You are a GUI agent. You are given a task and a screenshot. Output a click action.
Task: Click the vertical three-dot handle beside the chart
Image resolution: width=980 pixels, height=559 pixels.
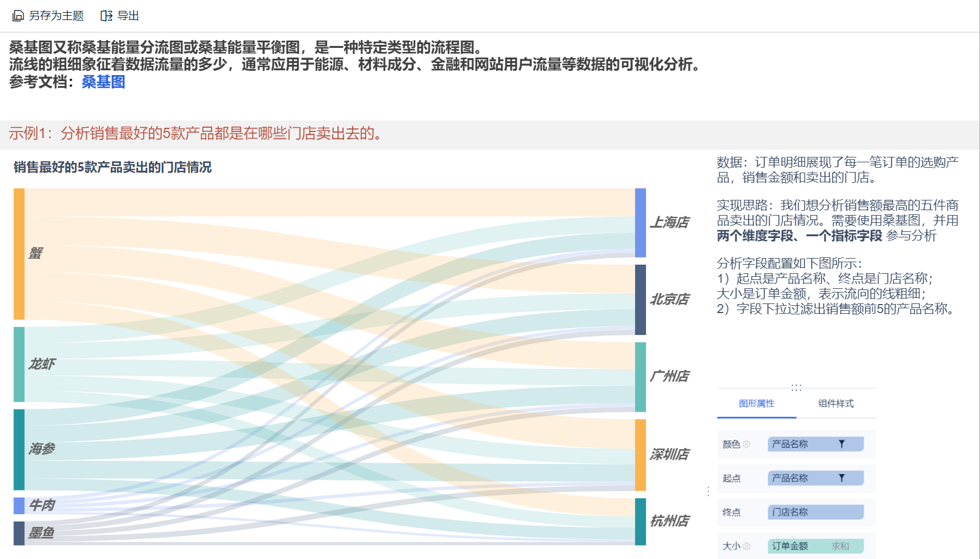708,491
